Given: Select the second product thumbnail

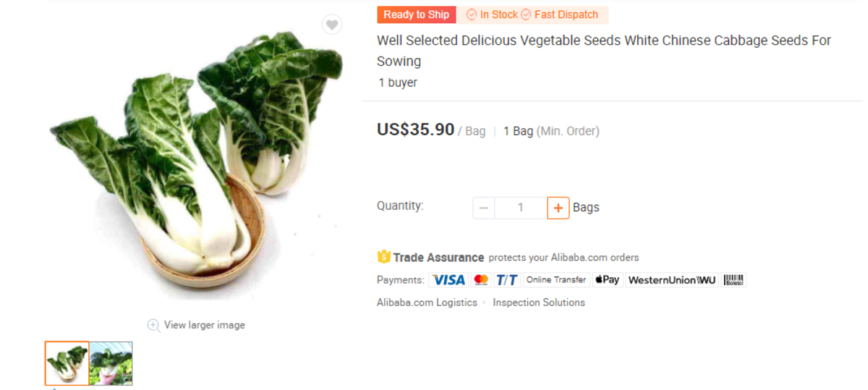Looking at the screenshot, I should pos(111,363).
